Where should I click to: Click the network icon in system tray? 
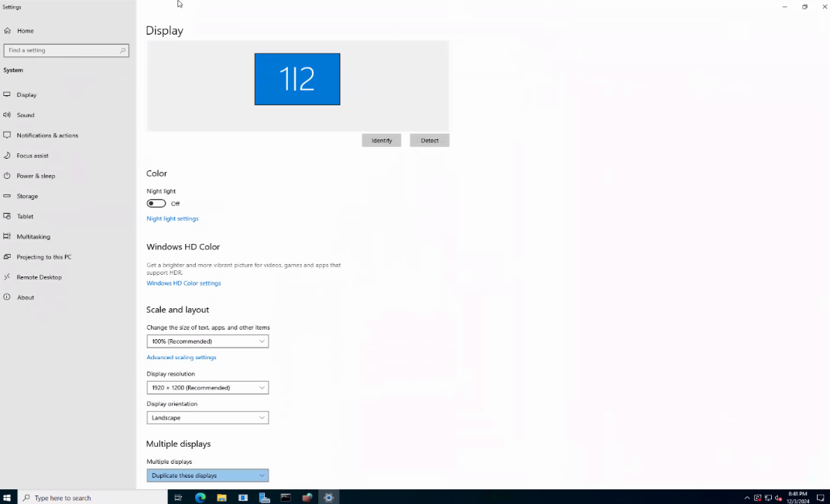click(x=768, y=498)
